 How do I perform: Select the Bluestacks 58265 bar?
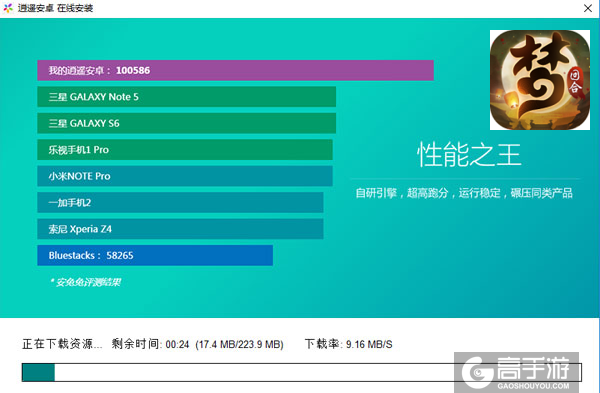pos(155,255)
